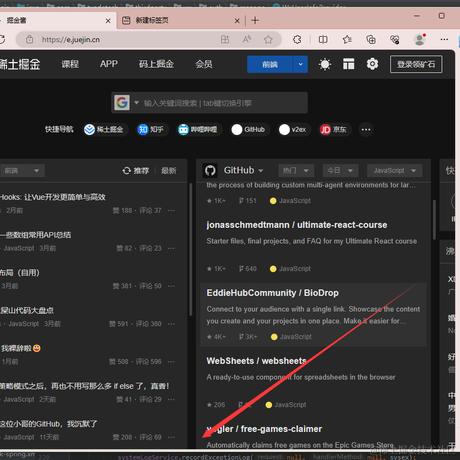
Task: Click the address bar URL e.juejin.cn
Action: [x=71, y=40]
